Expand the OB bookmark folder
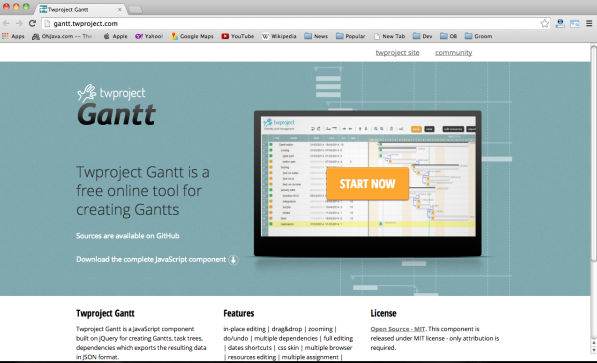 click(449, 36)
